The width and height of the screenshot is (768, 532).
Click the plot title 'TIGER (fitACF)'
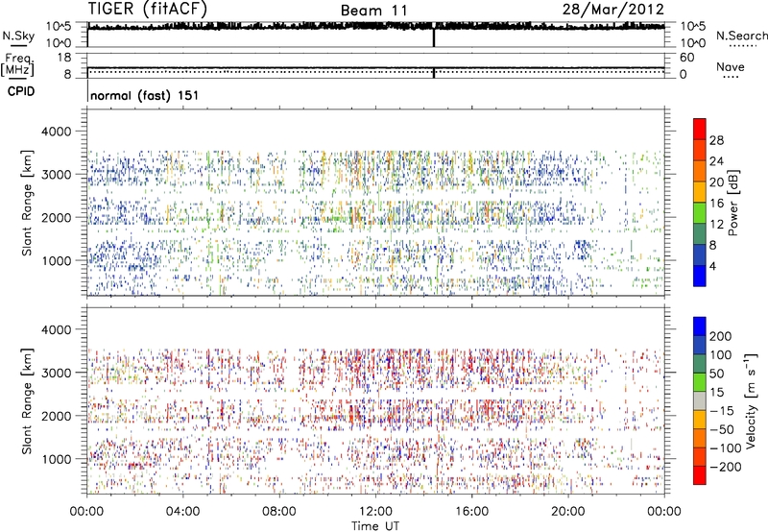coord(148,9)
